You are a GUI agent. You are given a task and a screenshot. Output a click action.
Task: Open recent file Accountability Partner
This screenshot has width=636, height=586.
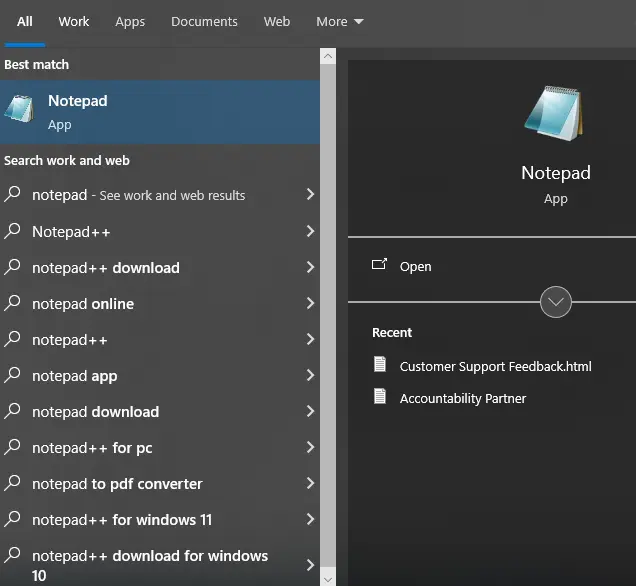pos(463,398)
